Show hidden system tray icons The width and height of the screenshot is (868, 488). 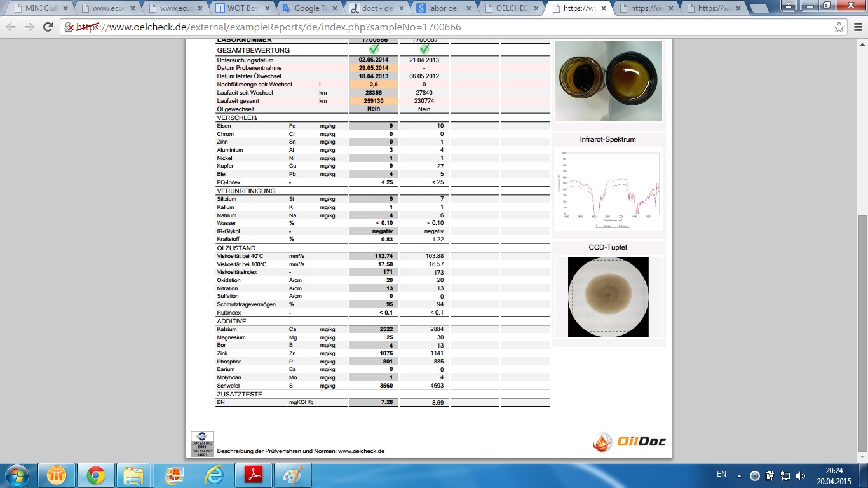tap(739, 475)
